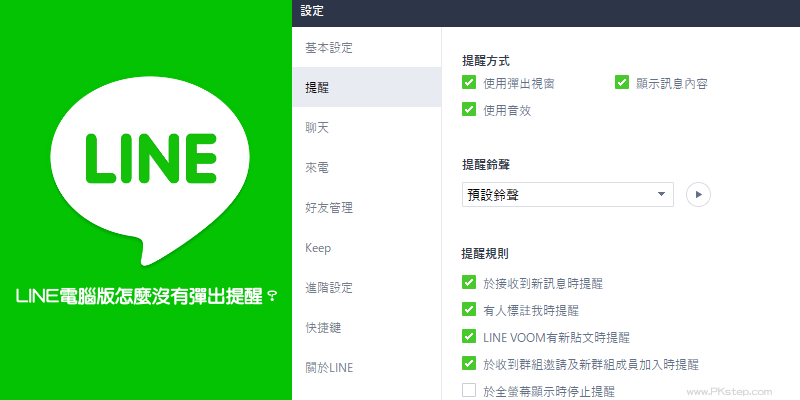Uncheck 顯示訊息內容 checkbox

click(x=621, y=83)
